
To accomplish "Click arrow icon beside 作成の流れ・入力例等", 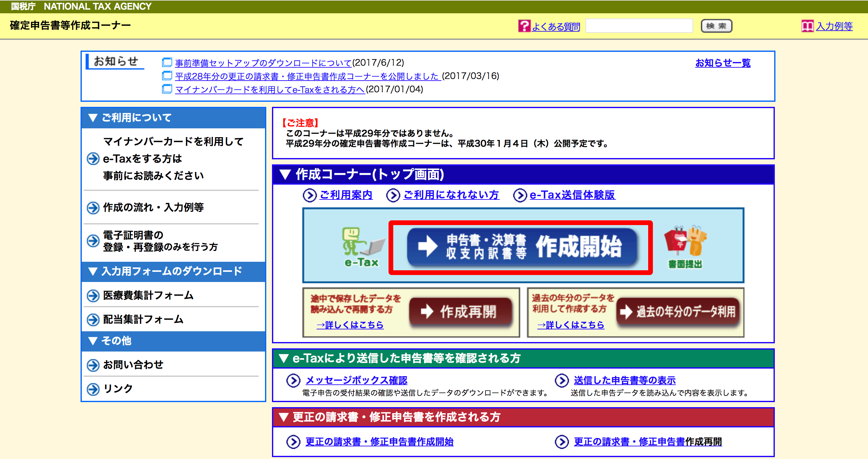I will point(93,208).
